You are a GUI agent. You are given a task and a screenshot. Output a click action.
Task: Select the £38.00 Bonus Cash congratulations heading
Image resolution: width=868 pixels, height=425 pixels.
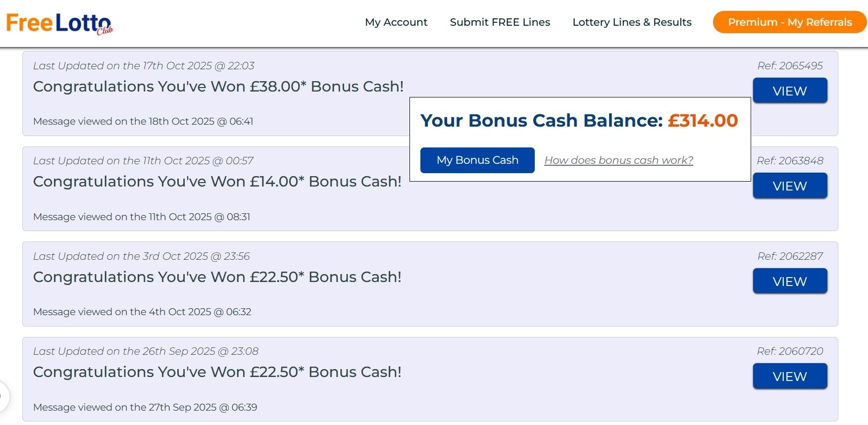coord(218,87)
